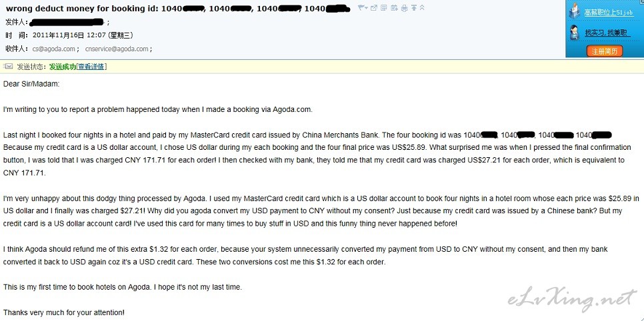Close the job advertisement panel
The width and height of the screenshot is (644, 321).
tap(641, 1)
